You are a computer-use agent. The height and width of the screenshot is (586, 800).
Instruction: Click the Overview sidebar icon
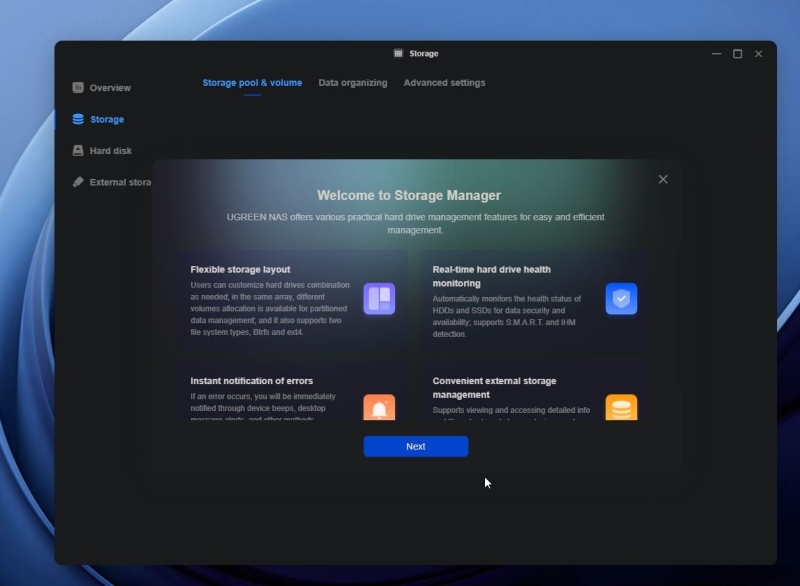78,88
